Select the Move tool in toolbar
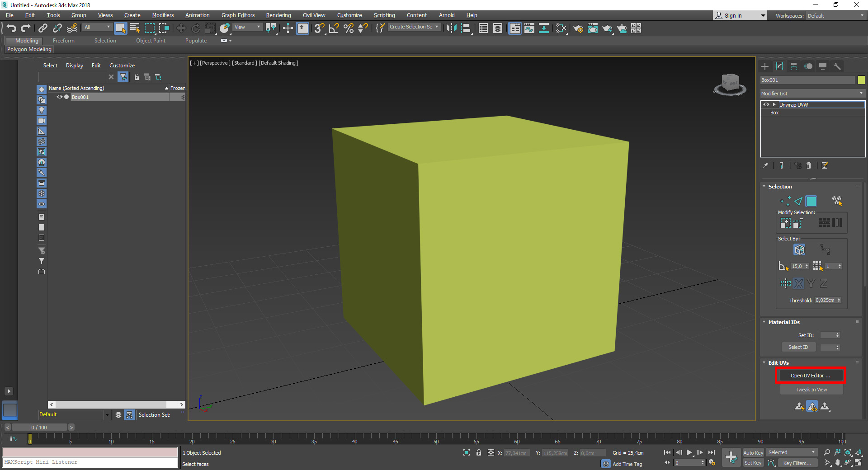 tap(181, 28)
